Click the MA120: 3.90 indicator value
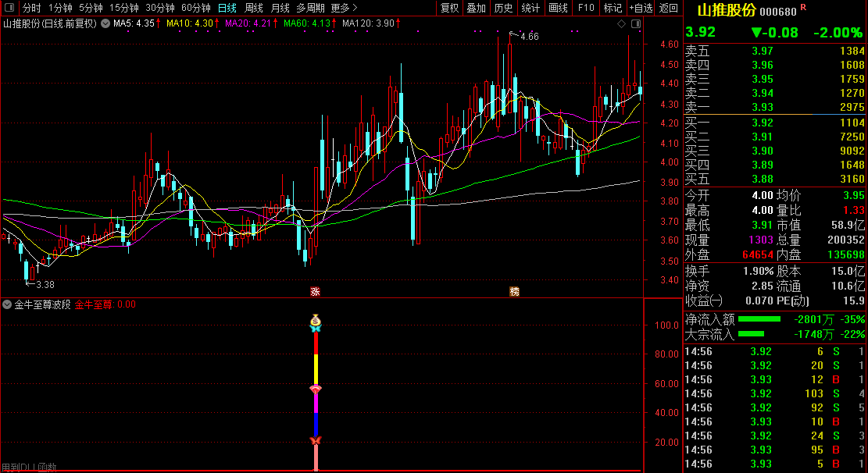 (369, 23)
